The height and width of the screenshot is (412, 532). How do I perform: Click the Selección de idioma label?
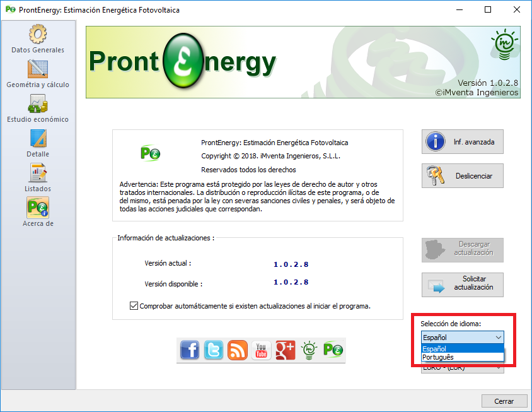click(x=451, y=324)
